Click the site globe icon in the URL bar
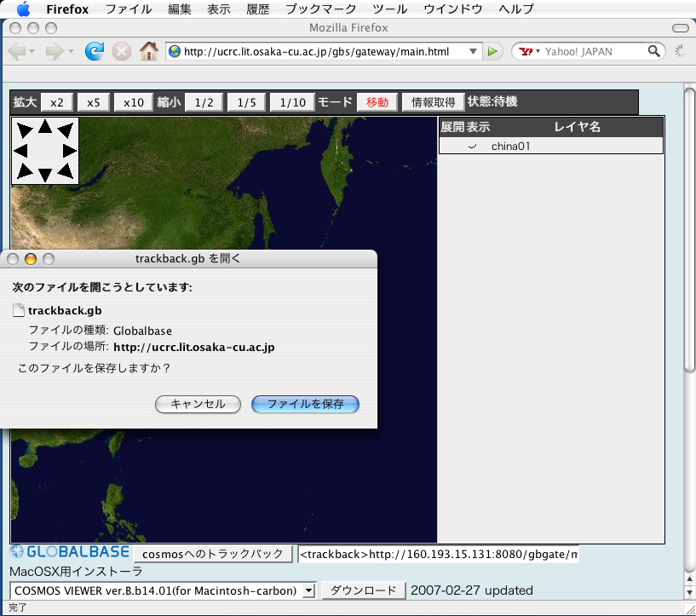Viewport: 696px width, 616px height. point(175,51)
